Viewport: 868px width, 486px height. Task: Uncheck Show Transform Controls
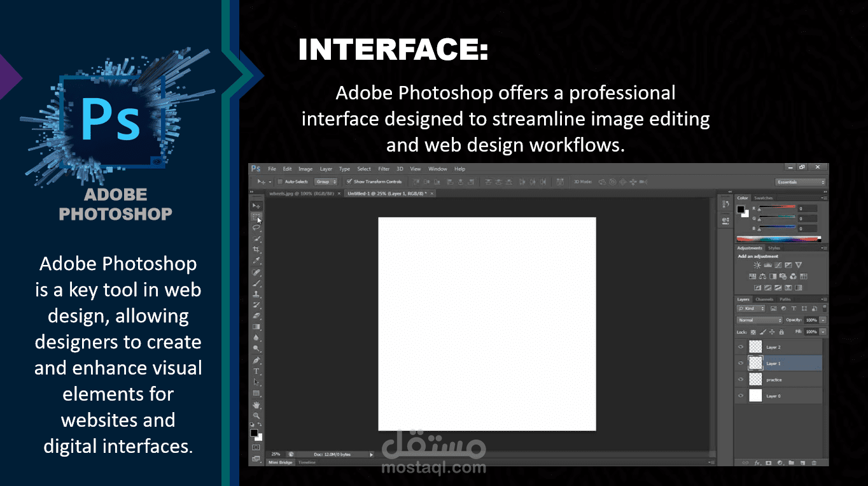coord(349,182)
